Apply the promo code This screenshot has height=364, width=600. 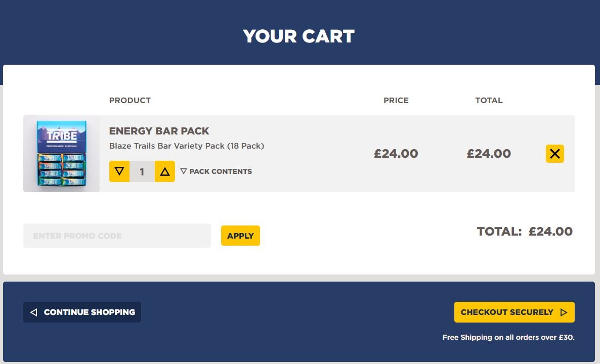pos(240,236)
